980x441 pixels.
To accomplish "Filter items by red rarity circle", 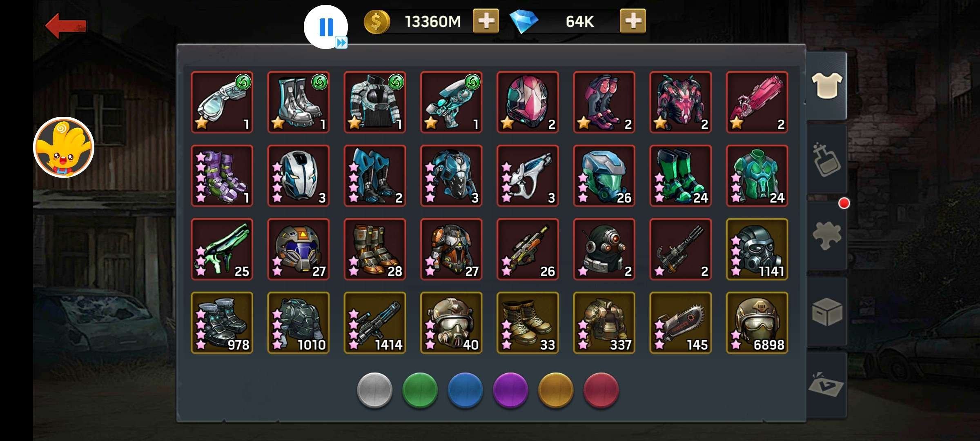I will (601, 390).
